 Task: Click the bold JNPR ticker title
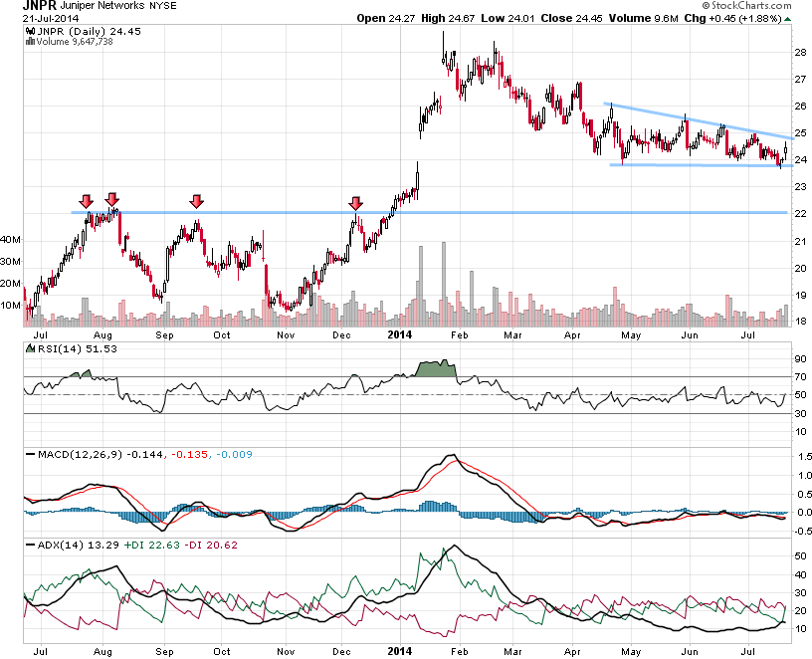point(39,6)
